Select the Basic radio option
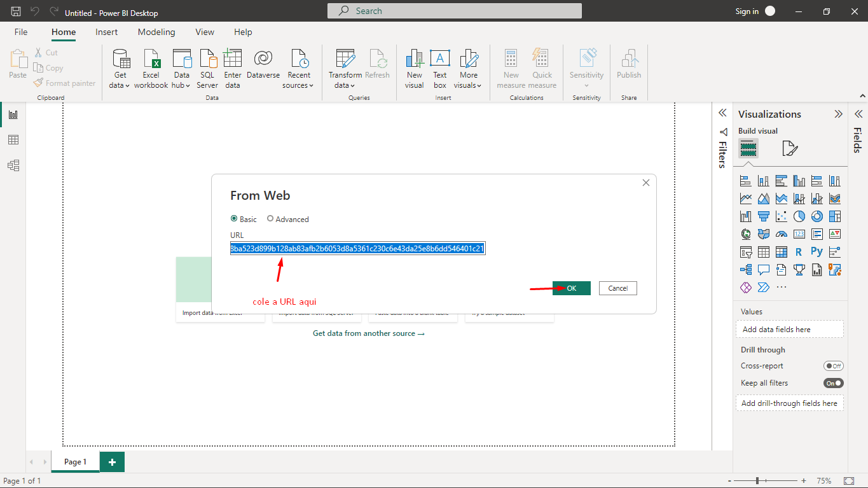The height and width of the screenshot is (488, 868). [234, 218]
